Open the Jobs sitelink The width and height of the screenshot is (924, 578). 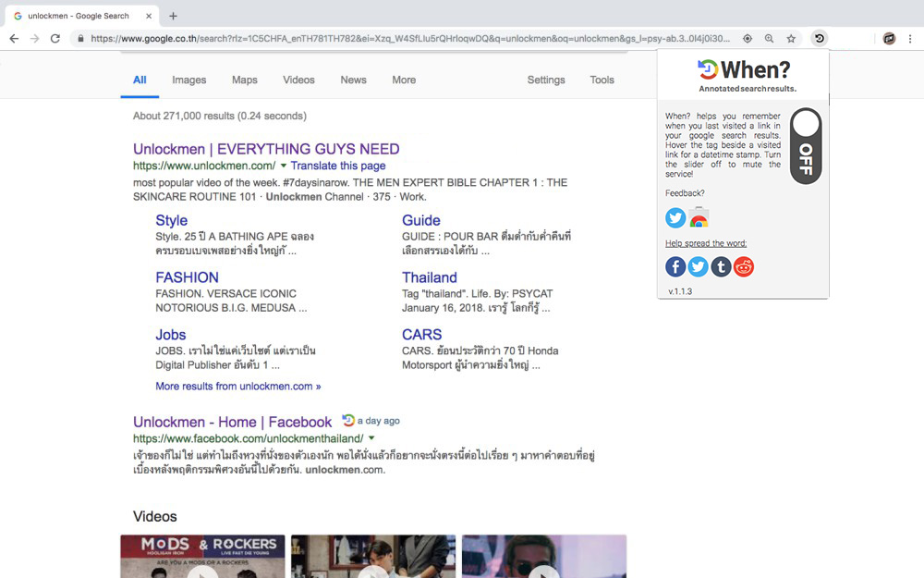pos(170,335)
